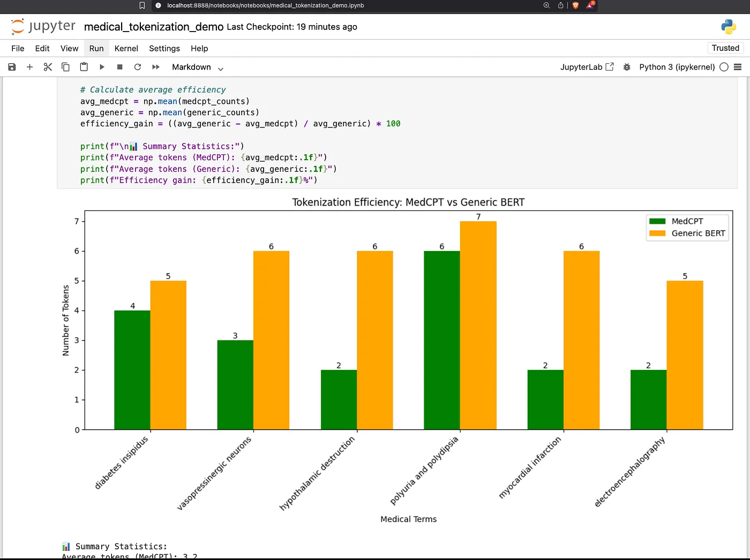
Task: Interrupt the kernel with the stop icon
Action: (120, 67)
